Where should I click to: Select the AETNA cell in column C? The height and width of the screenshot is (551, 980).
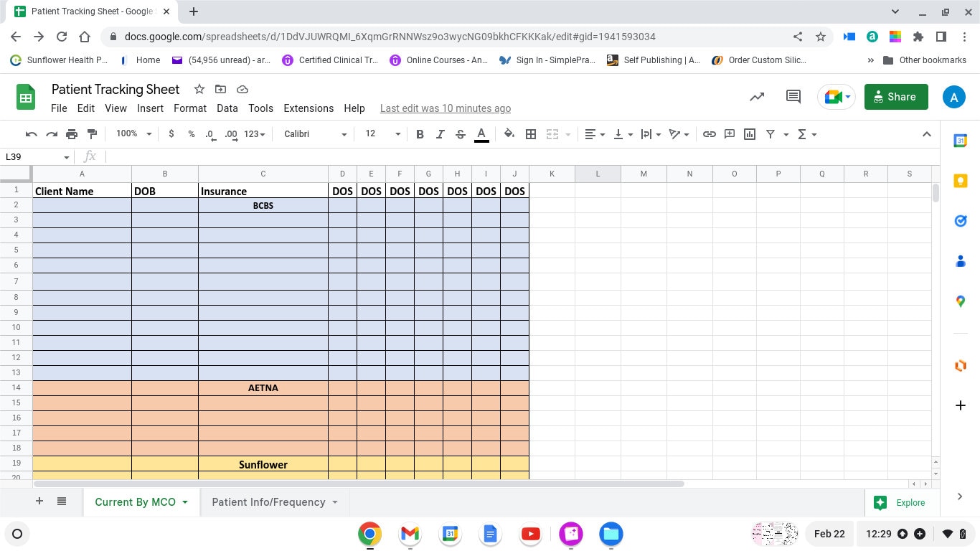[263, 388]
